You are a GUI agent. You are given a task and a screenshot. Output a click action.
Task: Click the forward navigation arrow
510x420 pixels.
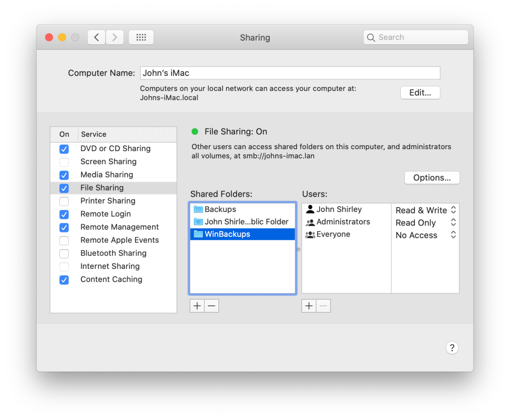115,37
